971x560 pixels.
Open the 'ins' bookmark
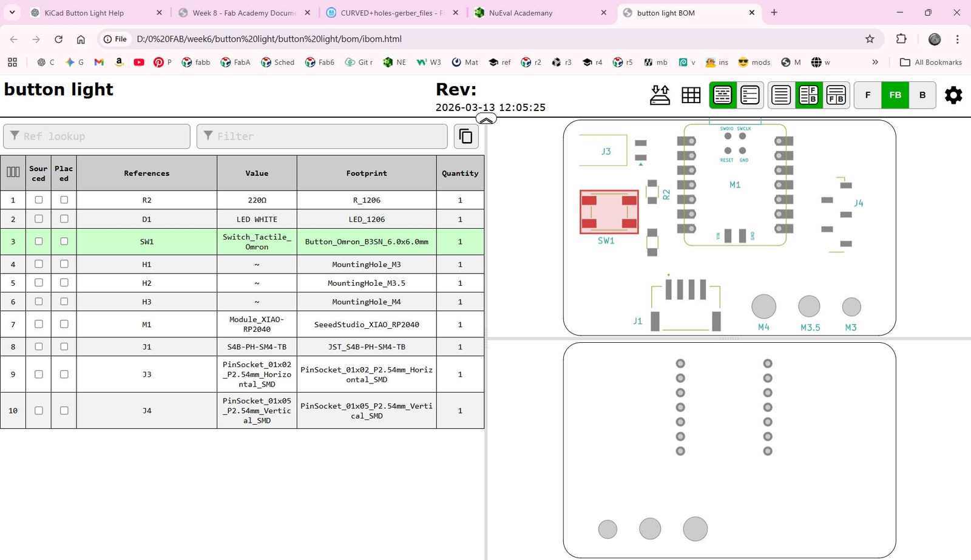717,62
